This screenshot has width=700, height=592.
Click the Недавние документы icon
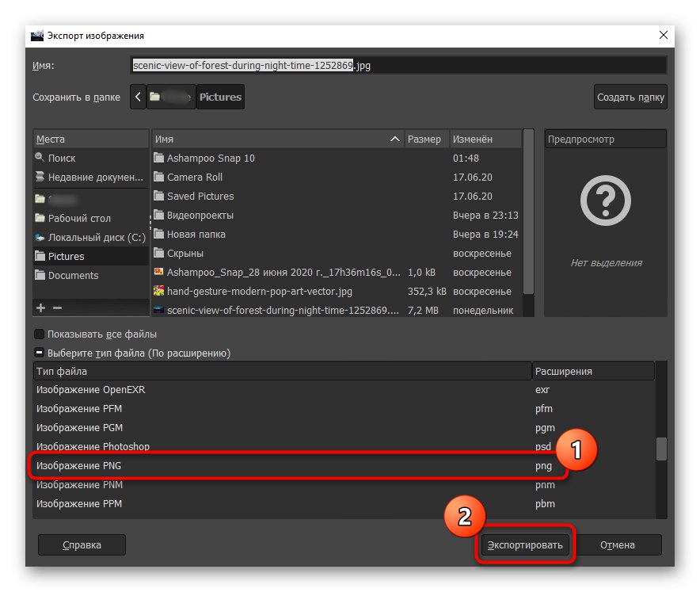(40, 177)
